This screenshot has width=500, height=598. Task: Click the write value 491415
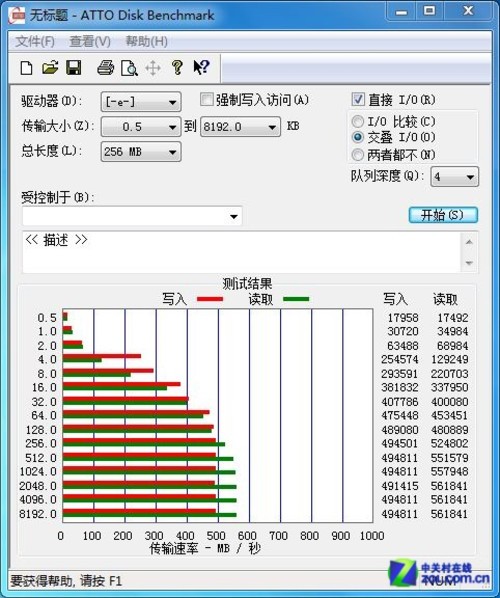tap(400, 486)
